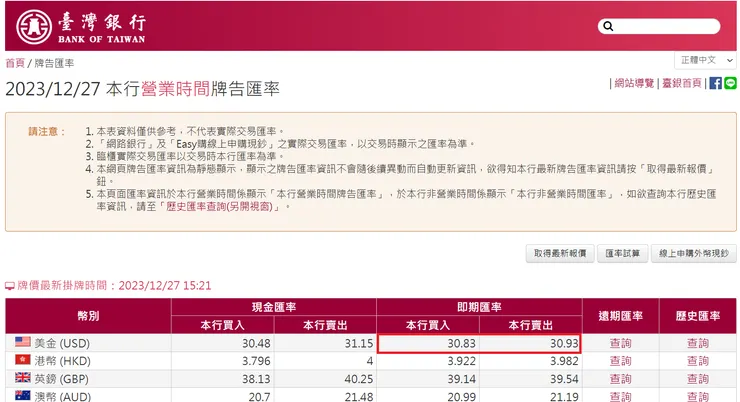740x402 pixels.
Task: Click GBP spot selling rate 39.54
Action: coord(564,379)
